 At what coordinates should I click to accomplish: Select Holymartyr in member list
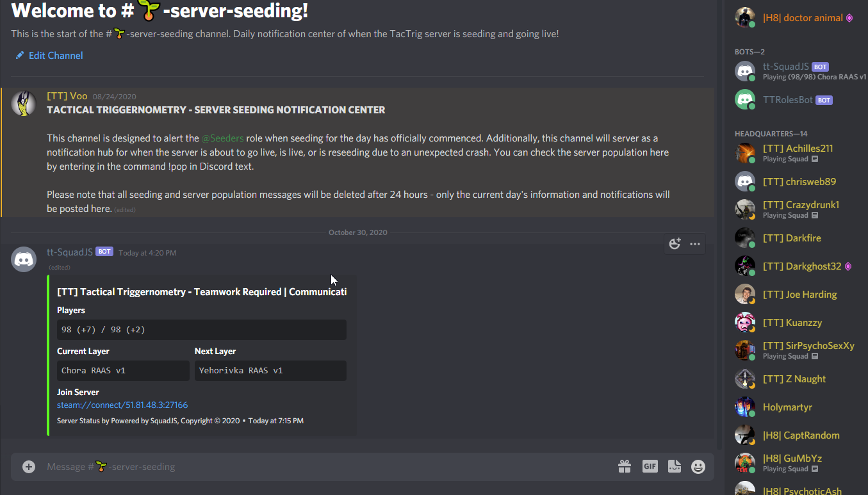point(799,407)
